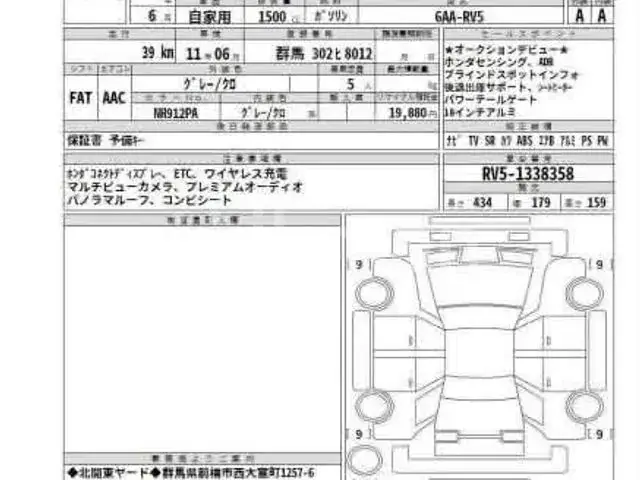The height and width of the screenshot is (480, 640).
Task: Click the roof panel in car diagram
Action: [x=480, y=351]
